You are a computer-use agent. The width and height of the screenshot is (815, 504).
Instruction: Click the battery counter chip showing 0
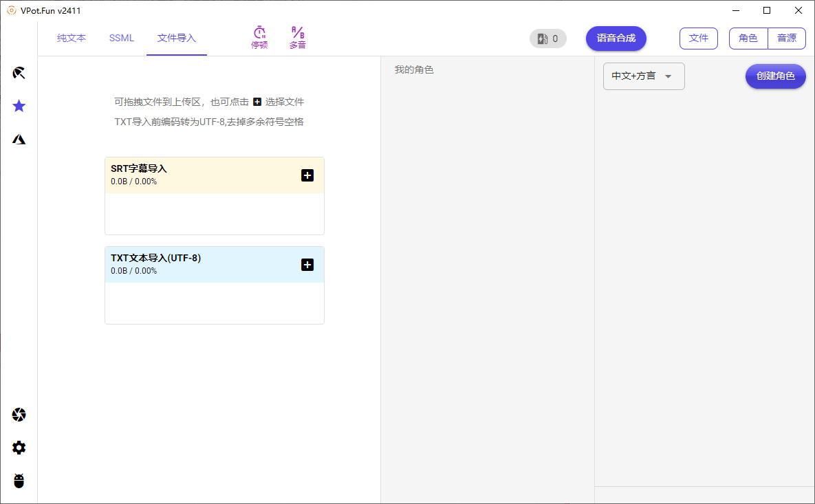[548, 39]
